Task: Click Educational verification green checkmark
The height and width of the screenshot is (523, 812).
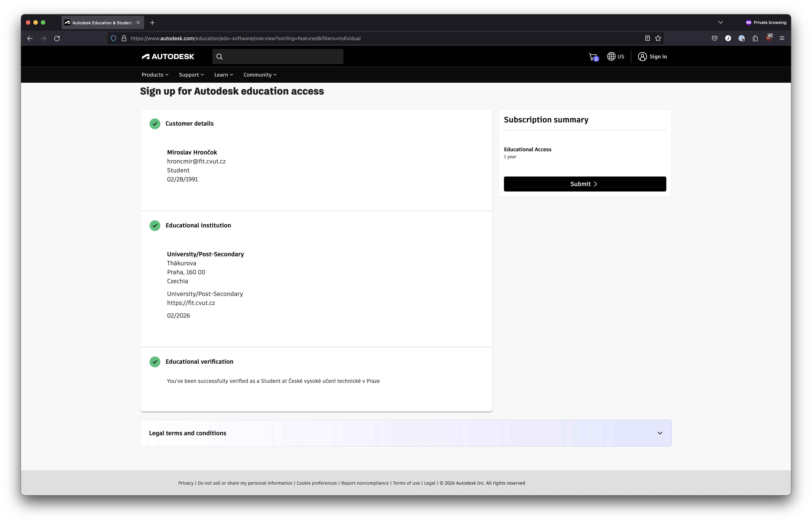Action: 155,362
